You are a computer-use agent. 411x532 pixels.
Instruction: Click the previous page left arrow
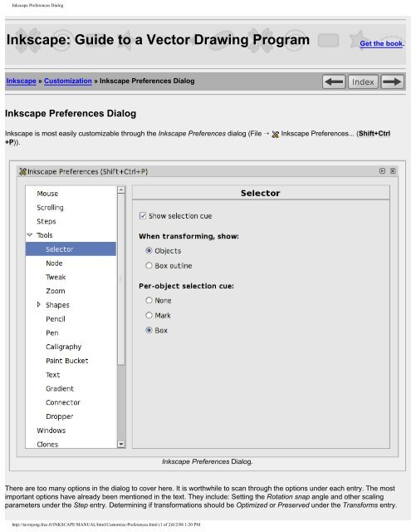(334, 81)
